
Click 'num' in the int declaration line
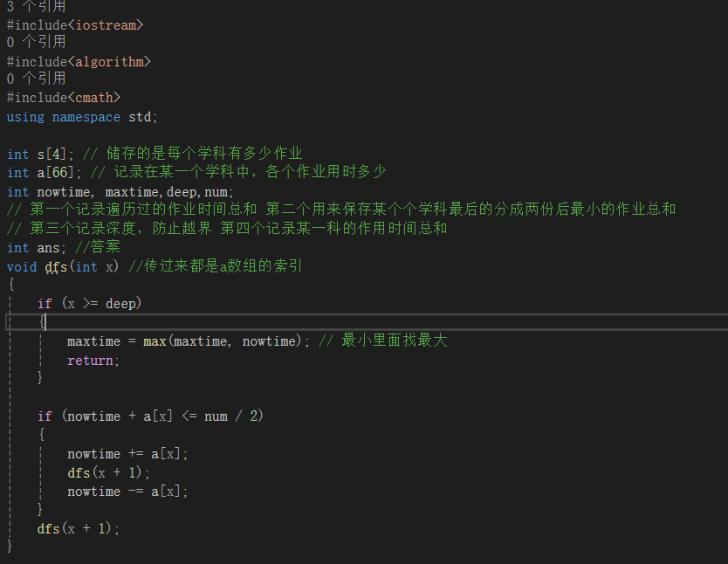(216, 192)
